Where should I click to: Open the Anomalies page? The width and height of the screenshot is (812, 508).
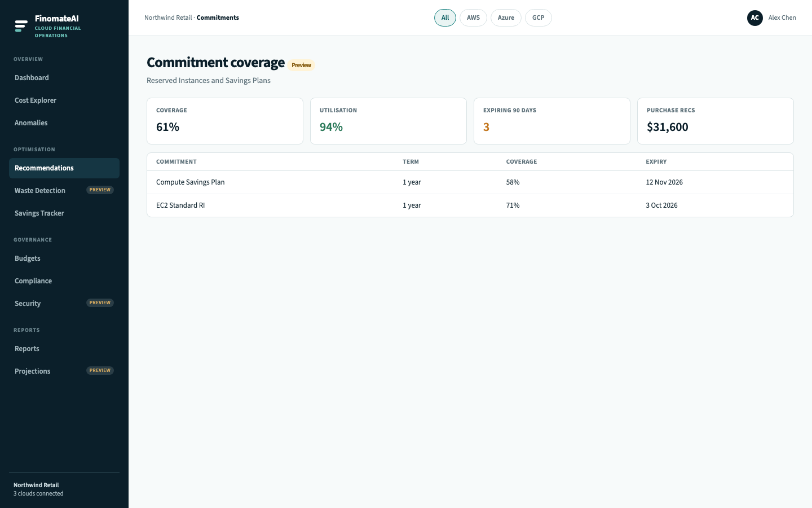64,123
